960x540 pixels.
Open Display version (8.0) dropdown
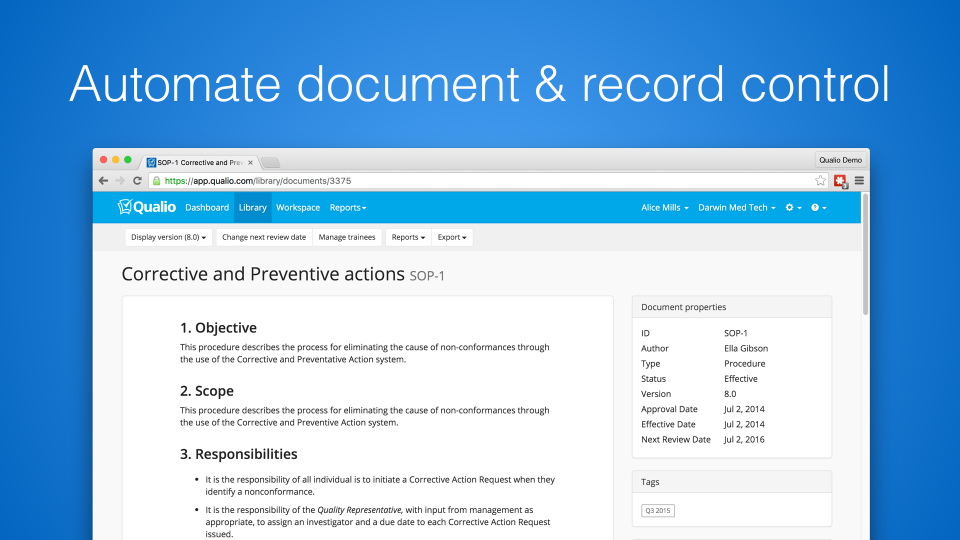pyautogui.click(x=168, y=237)
